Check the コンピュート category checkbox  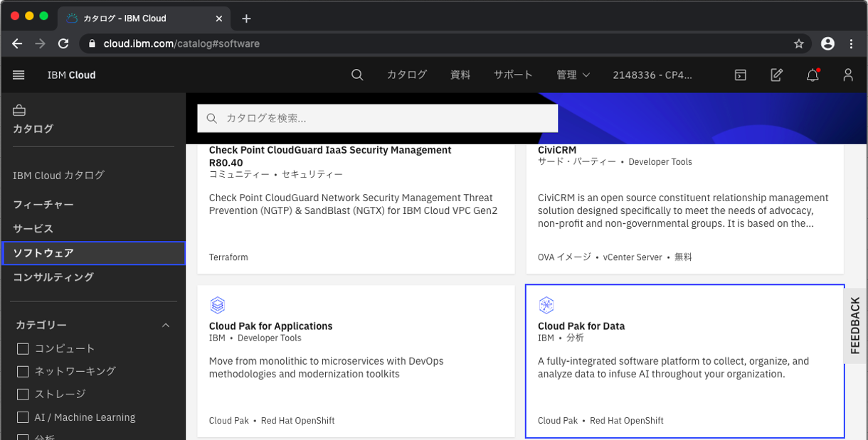pyautogui.click(x=23, y=349)
